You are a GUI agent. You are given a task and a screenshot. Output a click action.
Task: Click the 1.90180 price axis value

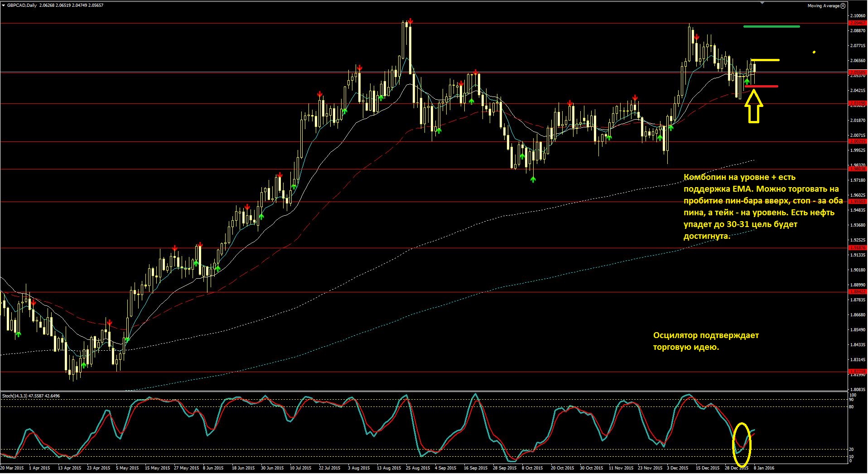point(858,270)
